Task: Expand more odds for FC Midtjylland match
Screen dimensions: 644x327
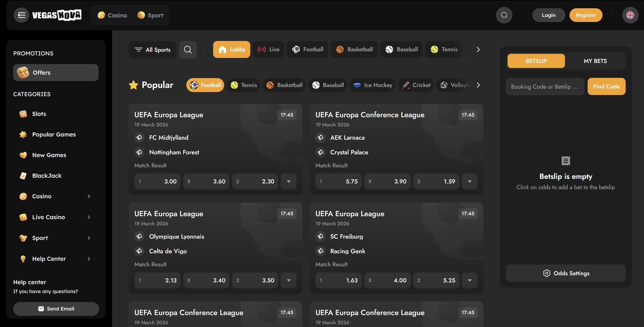Action: pos(289,181)
